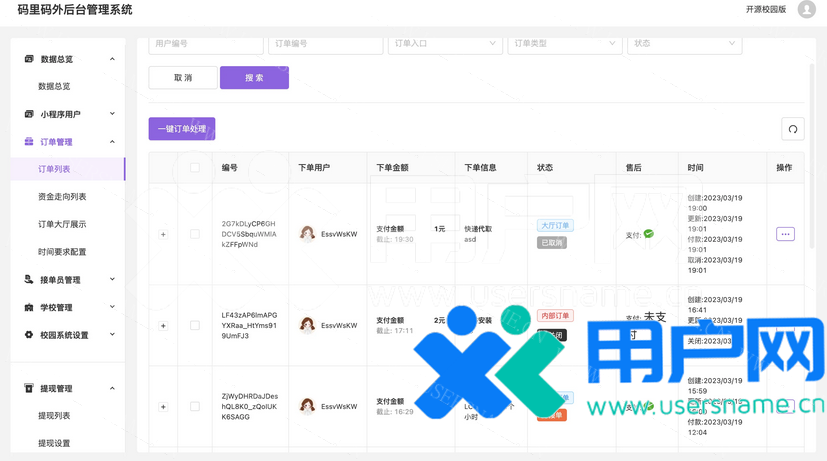Click the 一键订单处理 button
This screenshot has height=461, width=827.
(182, 129)
